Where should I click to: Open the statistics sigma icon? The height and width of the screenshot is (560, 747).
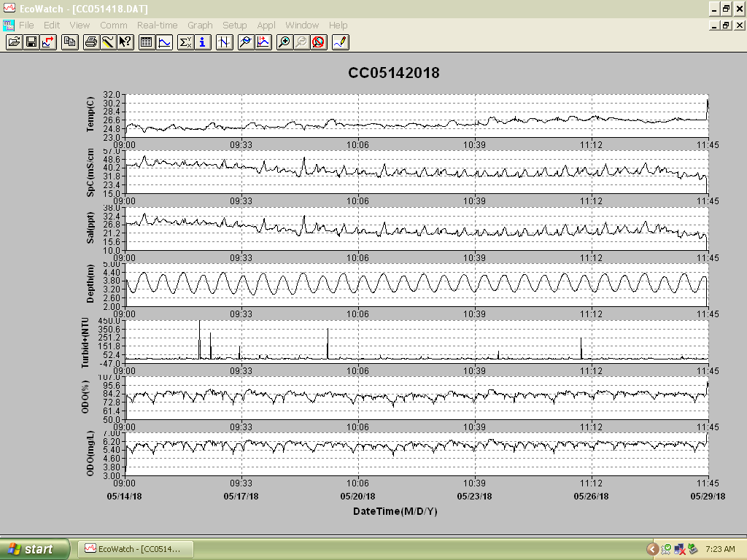pos(185,42)
